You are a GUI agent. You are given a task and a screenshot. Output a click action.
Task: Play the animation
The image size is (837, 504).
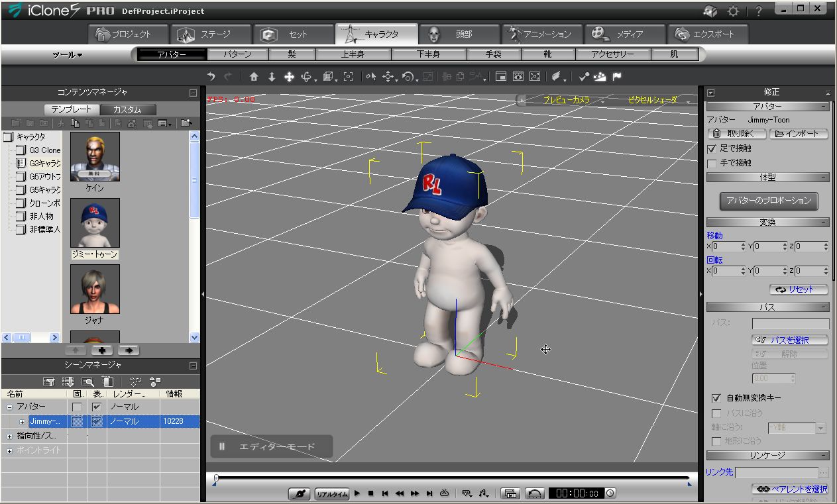[357, 493]
